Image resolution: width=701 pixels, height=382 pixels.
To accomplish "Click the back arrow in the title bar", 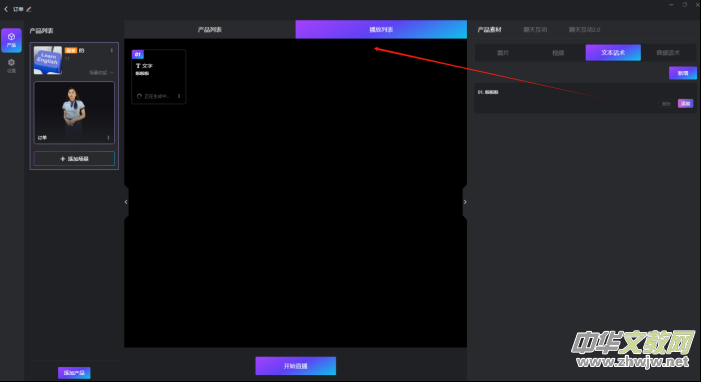I will point(6,9).
